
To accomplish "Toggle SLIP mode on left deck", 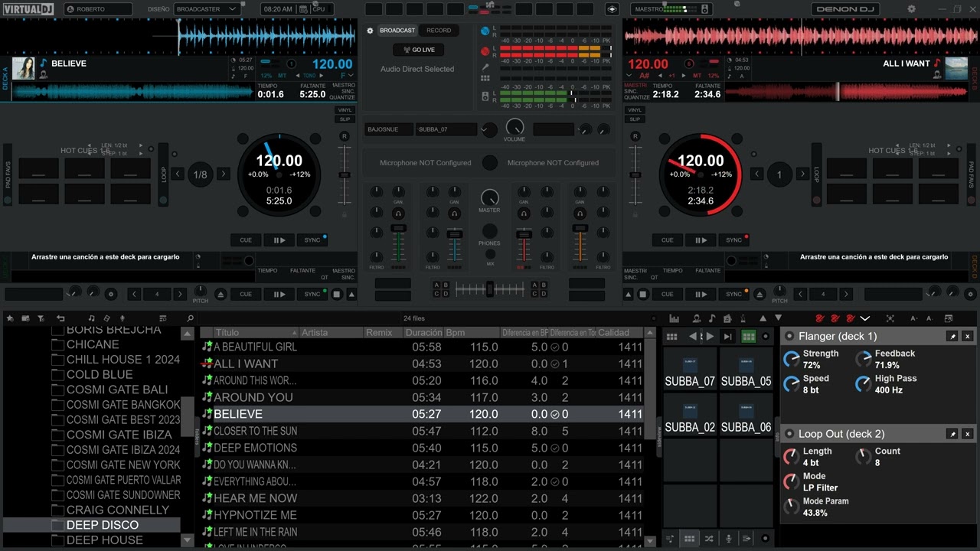I will tap(345, 119).
